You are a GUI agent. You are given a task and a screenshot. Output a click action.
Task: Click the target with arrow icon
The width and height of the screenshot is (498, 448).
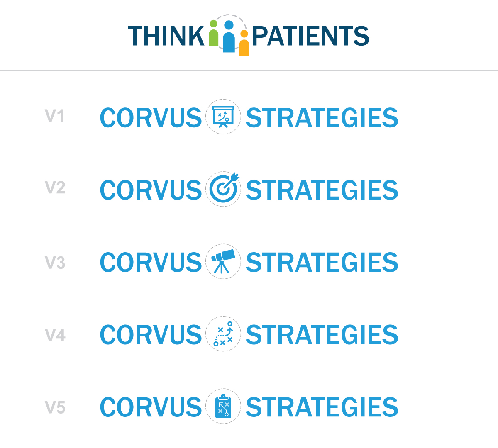(x=223, y=189)
